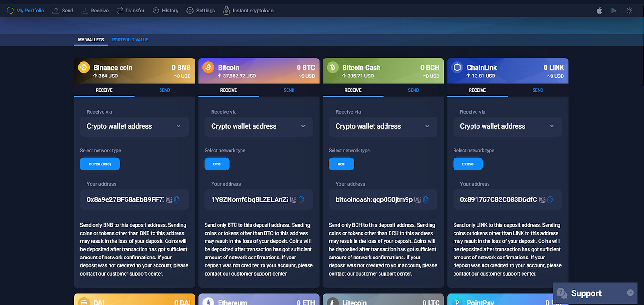
Task: Click the Google Play store icon
Action: (614, 10)
